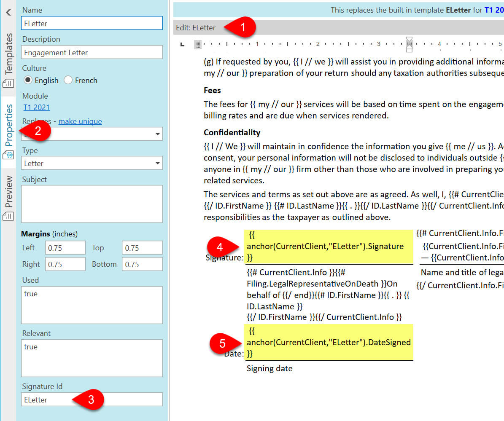Click into the Subject text box
Viewport: 504px width, 421px height.
coord(92,204)
